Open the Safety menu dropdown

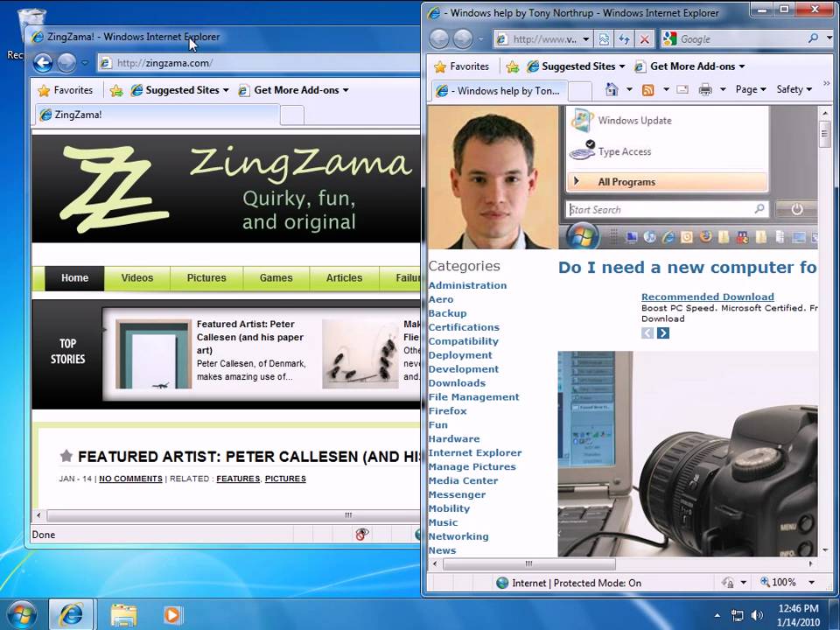point(794,89)
